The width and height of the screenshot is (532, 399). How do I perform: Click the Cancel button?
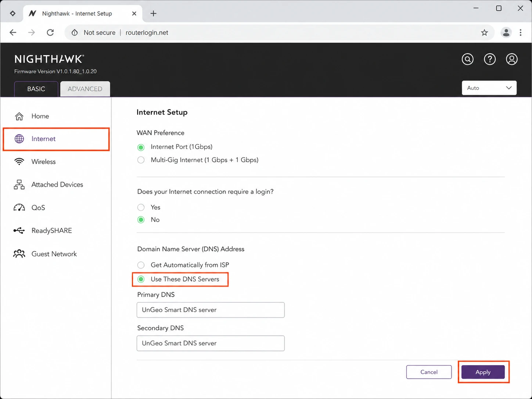[x=429, y=372]
